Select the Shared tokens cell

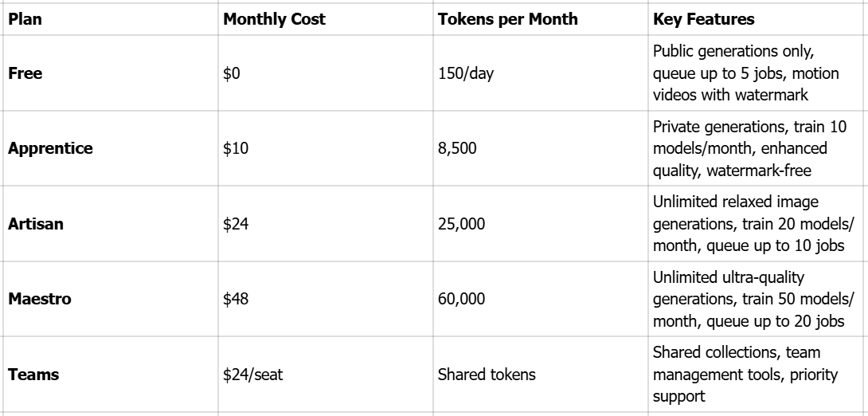540,375
